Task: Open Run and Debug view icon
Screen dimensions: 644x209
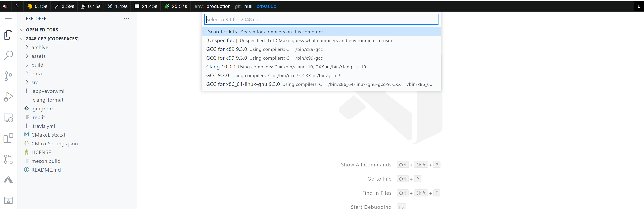Action: tap(9, 97)
